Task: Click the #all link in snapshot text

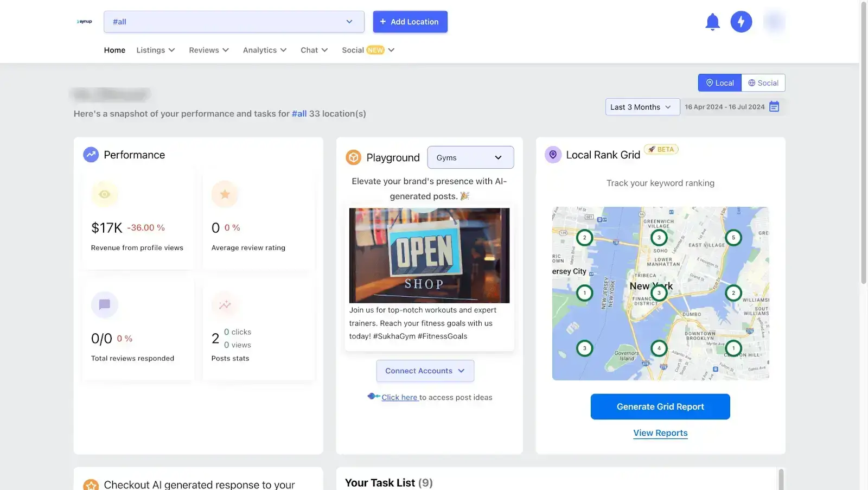Action: (299, 113)
